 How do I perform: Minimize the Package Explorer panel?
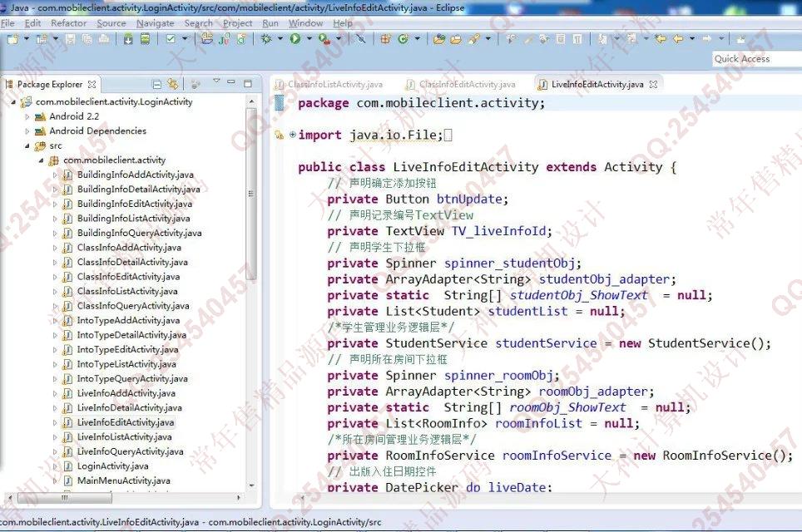231,82
